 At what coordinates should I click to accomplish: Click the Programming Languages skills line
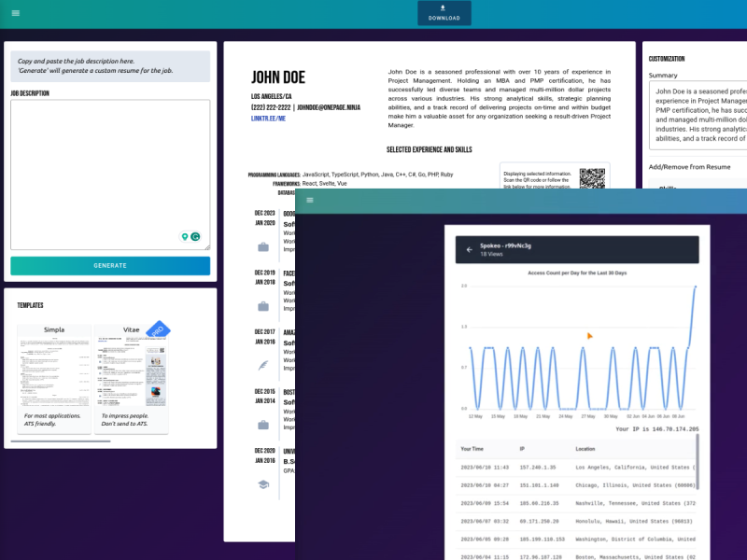(350, 175)
